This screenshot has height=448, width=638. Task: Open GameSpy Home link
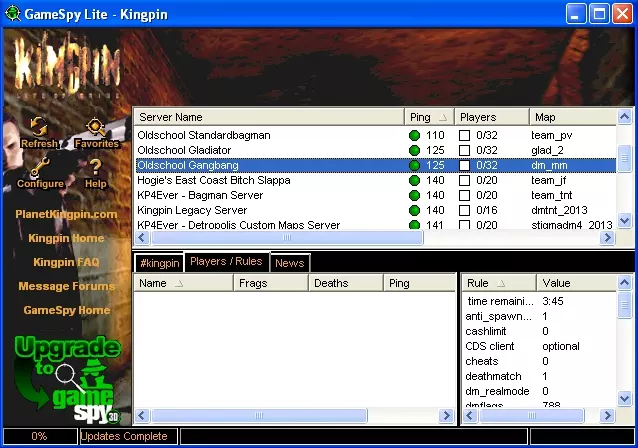66,310
